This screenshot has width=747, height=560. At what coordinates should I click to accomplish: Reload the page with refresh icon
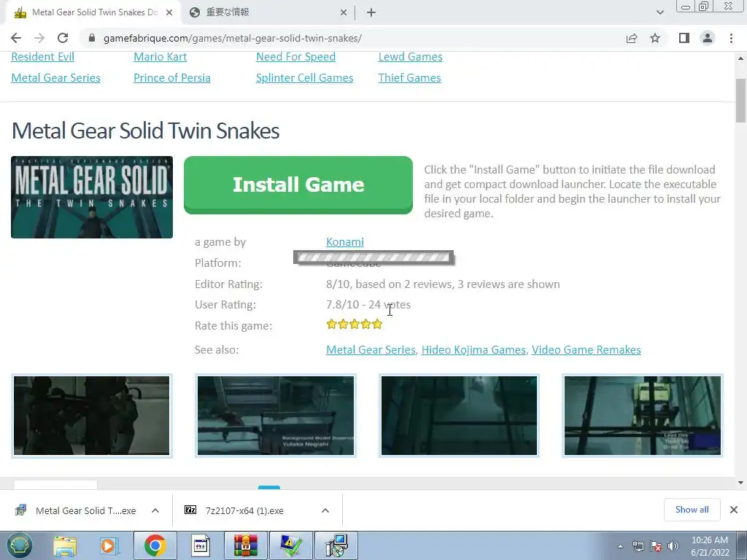pyautogui.click(x=63, y=38)
